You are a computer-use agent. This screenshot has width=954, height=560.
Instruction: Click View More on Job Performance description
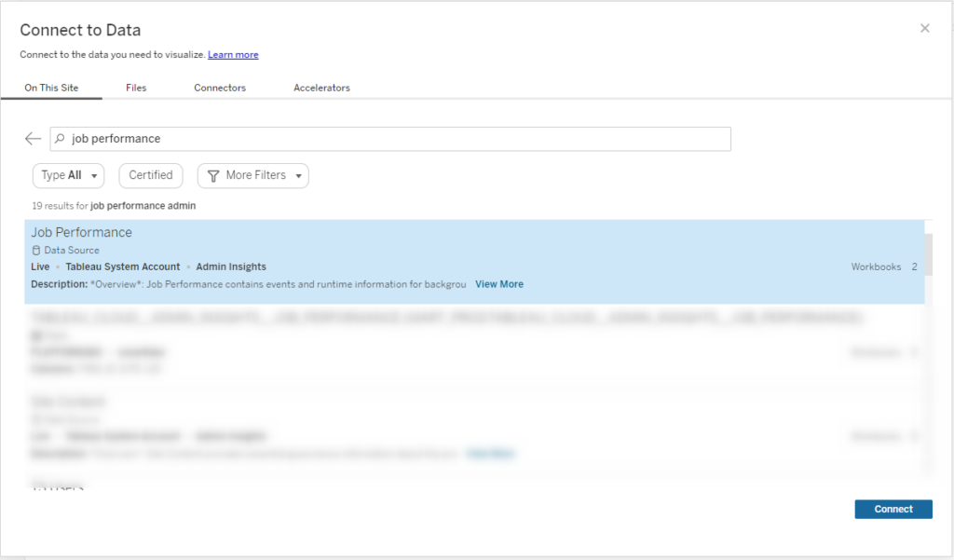click(498, 283)
